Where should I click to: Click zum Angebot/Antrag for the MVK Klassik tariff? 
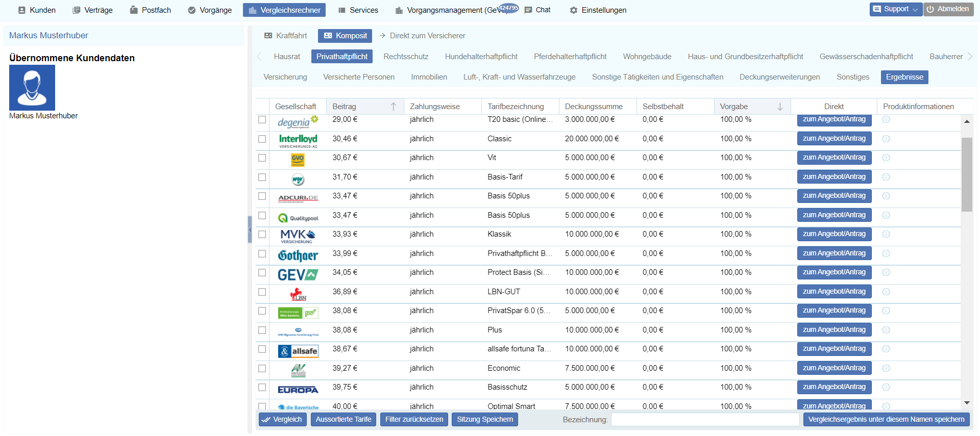[x=834, y=234]
